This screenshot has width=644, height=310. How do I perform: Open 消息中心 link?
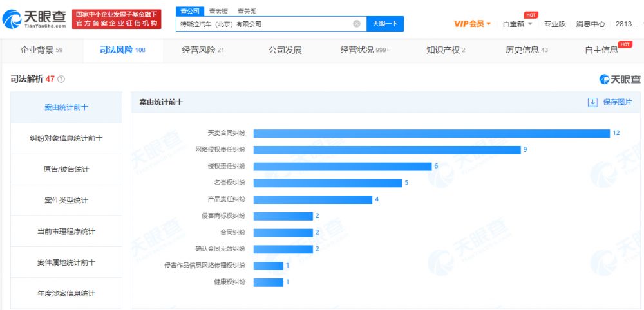pos(590,24)
